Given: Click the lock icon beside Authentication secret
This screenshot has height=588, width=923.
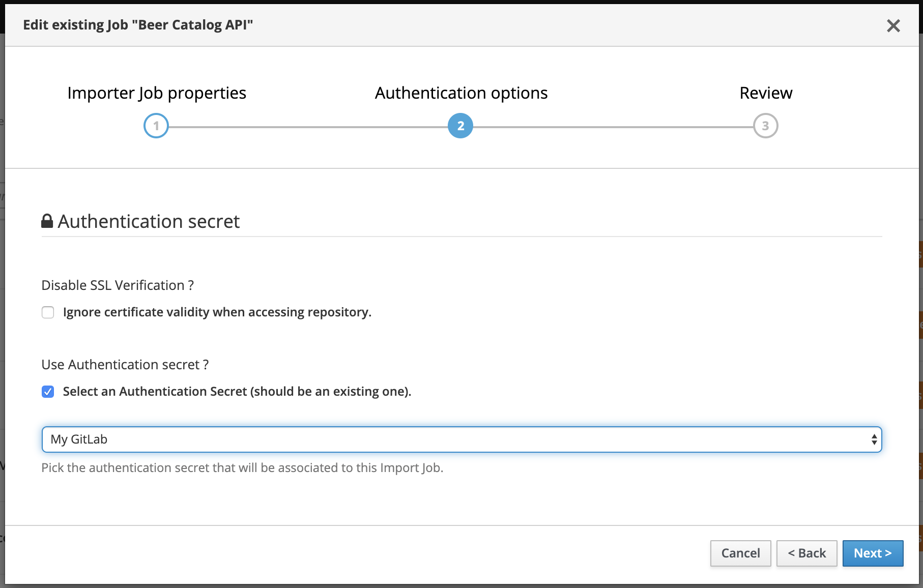Looking at the screenshot, I should tap(47, 221).
